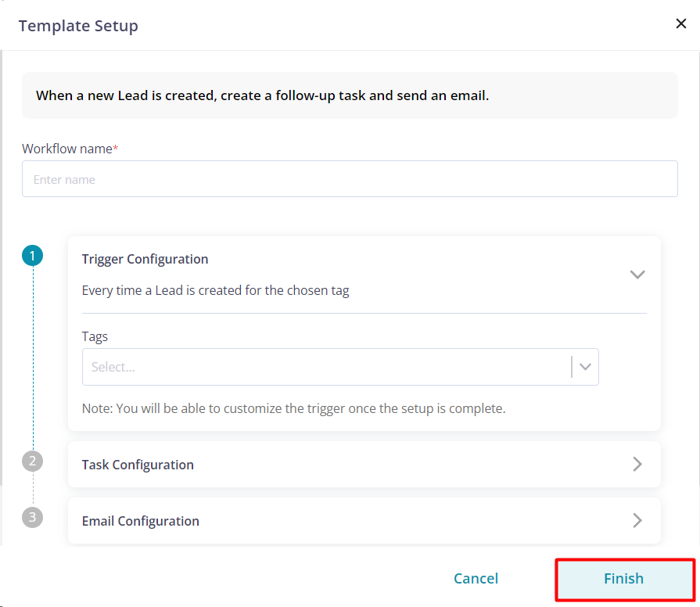Click the Workflow name input field

pyautogui.click(x=350, y=179)
